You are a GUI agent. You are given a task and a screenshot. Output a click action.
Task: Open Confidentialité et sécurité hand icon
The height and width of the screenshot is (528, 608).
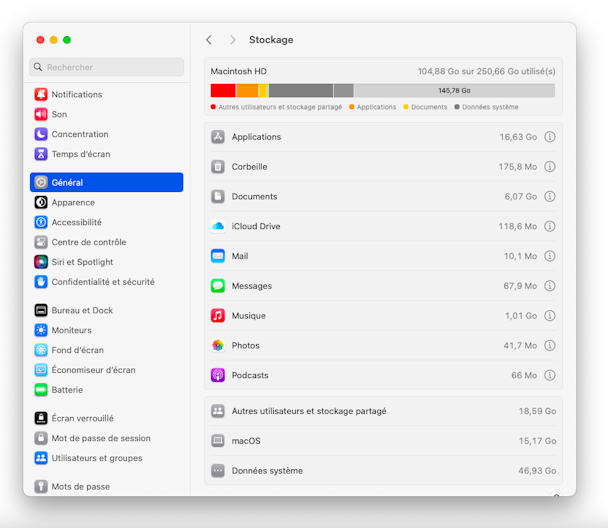click(41, 282)
